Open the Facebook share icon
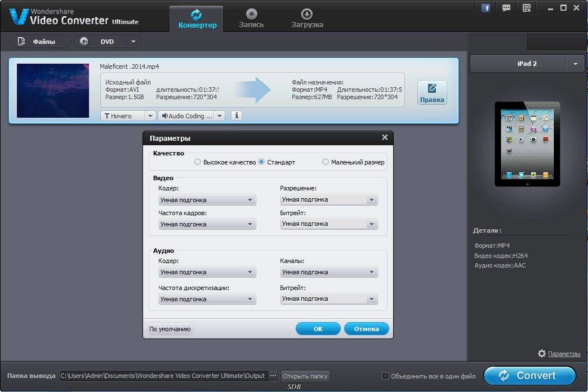Screen dimensions: 588x392 coord(485,8)
